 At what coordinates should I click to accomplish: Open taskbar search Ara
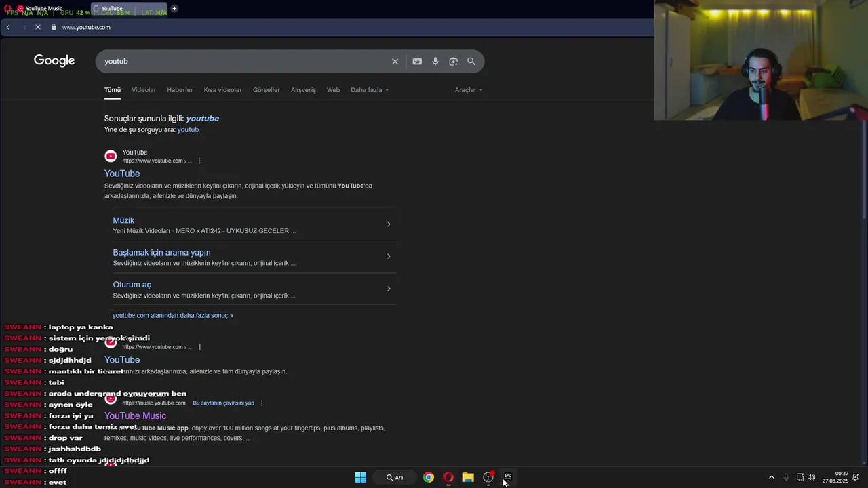tap(395, 477)
